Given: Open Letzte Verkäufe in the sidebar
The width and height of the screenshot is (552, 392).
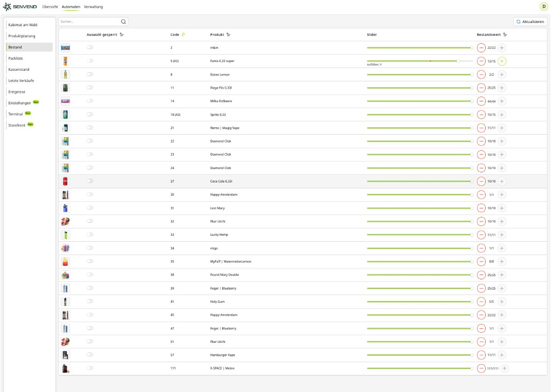Looking at the screenshot, I should click(x=29, y=80).
